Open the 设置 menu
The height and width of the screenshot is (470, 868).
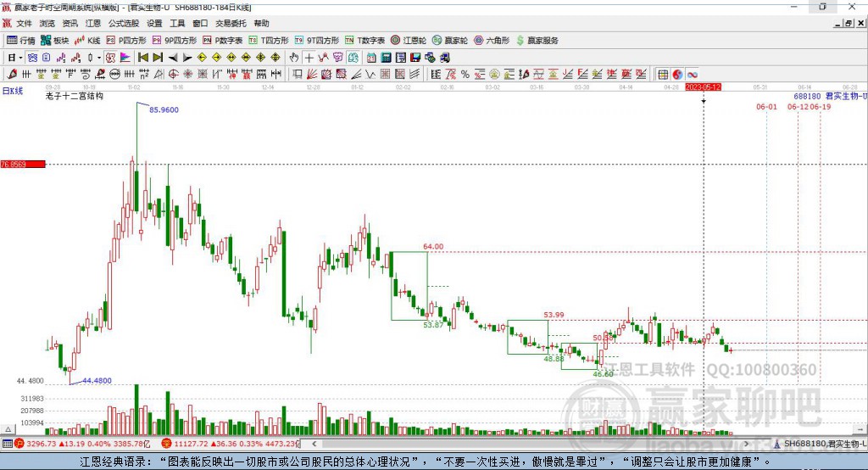point(154,23)
